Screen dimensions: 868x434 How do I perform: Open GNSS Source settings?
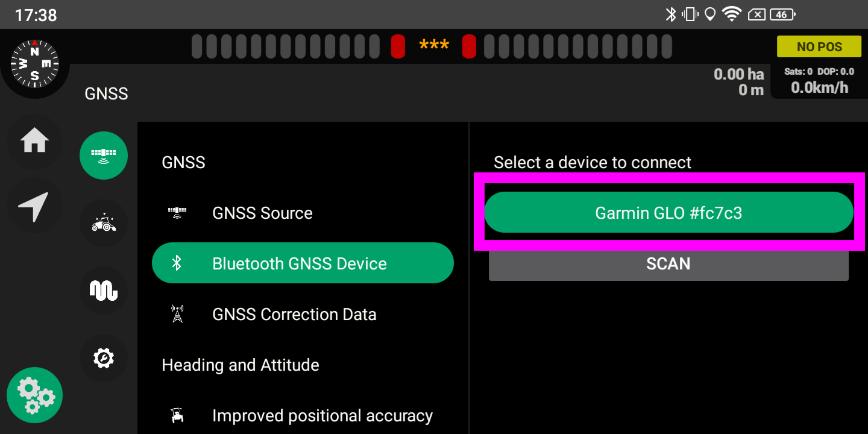click(x=262, y=213)
